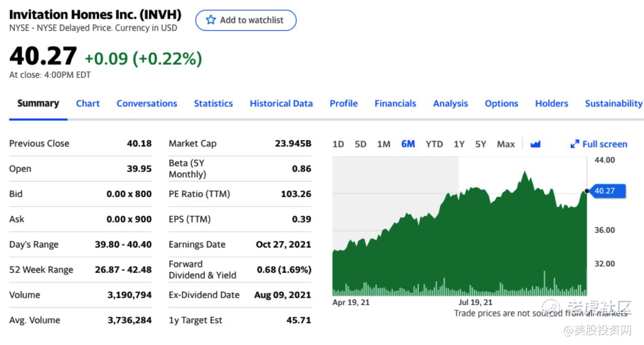644x345 pixels.
Task: Open the Options tab
Action: coord(502,104)
